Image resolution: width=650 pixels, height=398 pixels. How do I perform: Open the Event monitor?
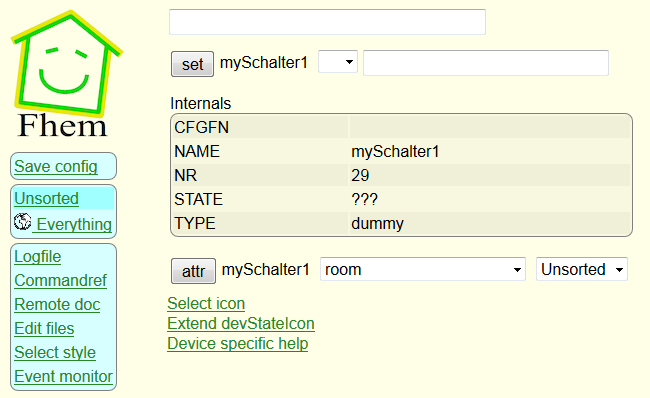coord(63,376)
